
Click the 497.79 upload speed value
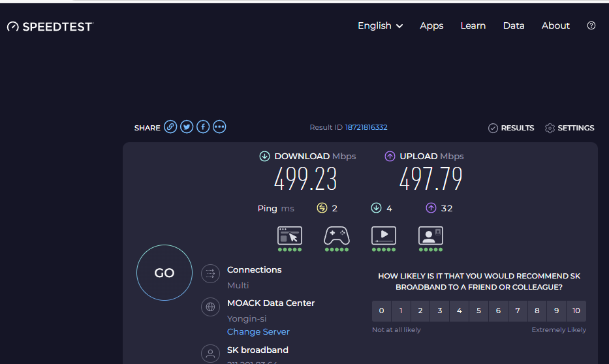[431, 179]
